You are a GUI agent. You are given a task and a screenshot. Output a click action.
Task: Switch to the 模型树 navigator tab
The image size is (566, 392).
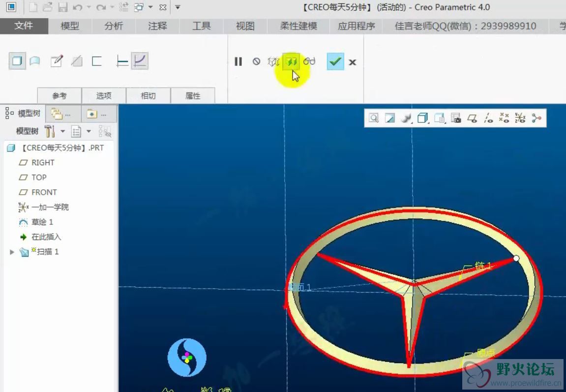[23, 114]
